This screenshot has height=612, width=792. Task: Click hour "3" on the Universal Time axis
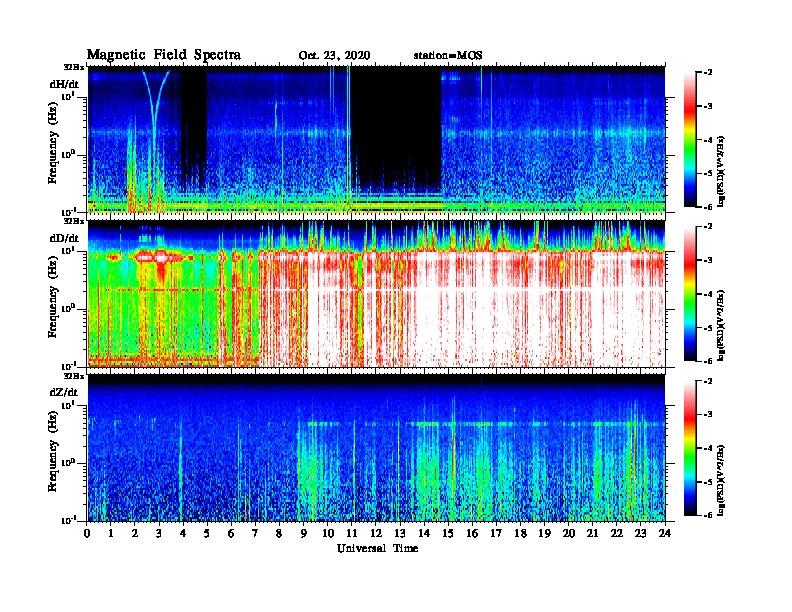(159, 534)
